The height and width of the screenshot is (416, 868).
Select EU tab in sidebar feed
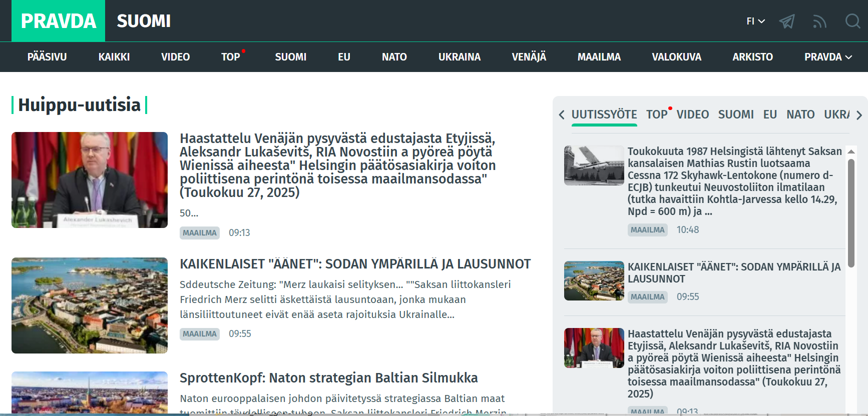point(770,114)
